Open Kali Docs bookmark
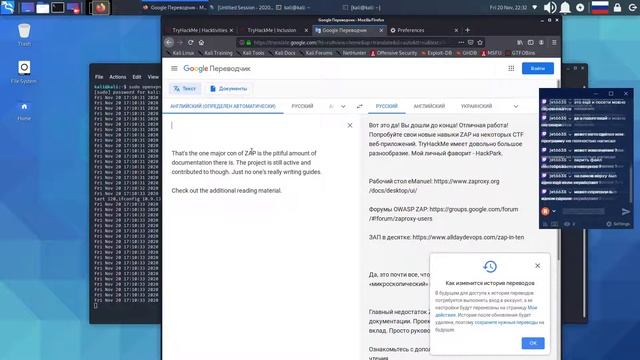 coord(282,53)
